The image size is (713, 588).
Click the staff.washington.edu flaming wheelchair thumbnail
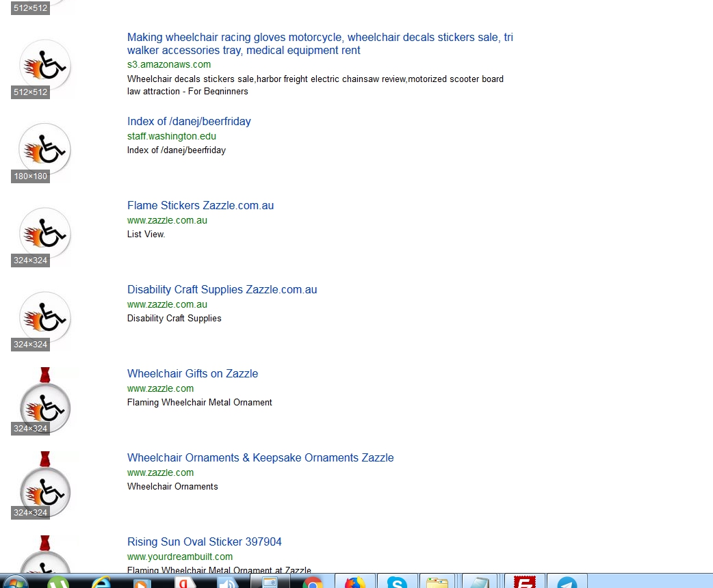click(44, 150)
